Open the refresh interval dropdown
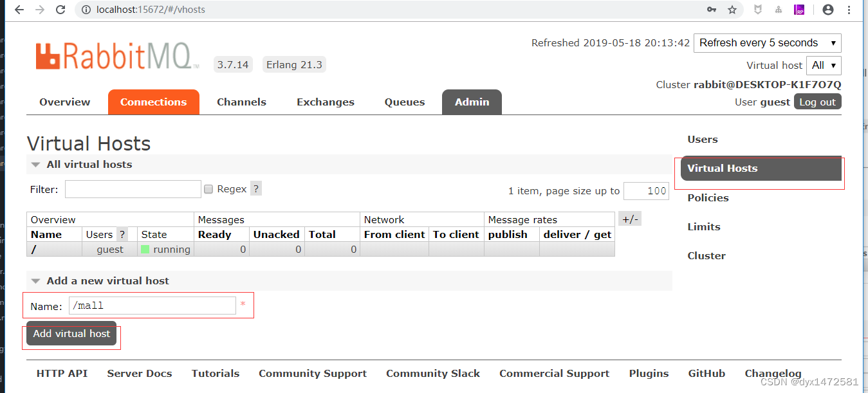The width and height of the screenshot is (868, 393). [767, 43]
